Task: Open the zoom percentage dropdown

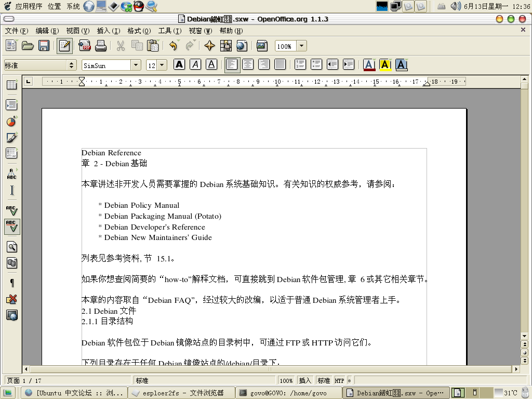Action: click(x=302, y=46)
